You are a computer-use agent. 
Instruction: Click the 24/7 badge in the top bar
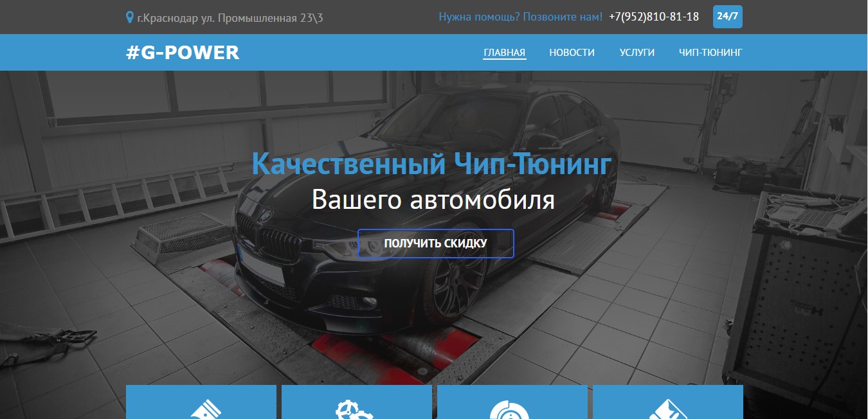tap(727, 17)
